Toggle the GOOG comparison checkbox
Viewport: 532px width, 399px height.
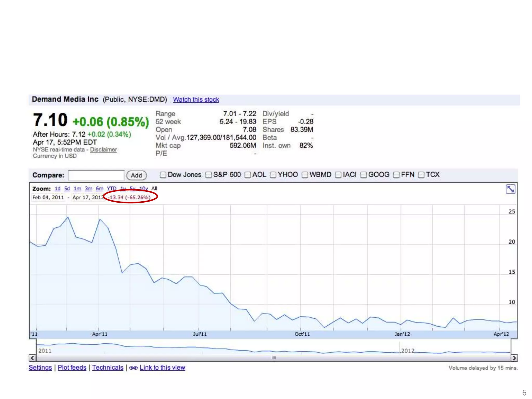point(363,175)
